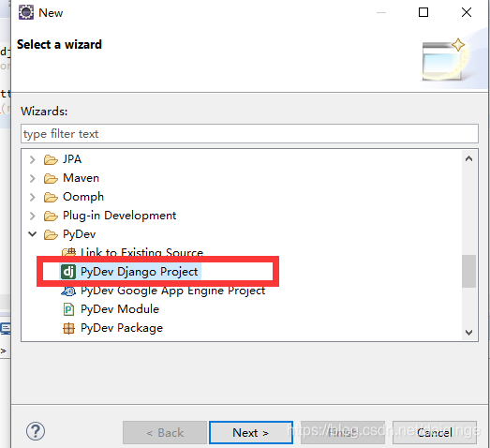Open the help question mark icon
The height and width of the screenshot is (448, 490).
(36, 431)
